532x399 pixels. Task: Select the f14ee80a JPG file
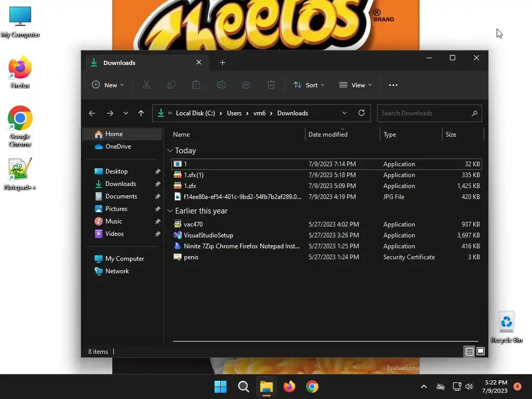pos(327,197)
